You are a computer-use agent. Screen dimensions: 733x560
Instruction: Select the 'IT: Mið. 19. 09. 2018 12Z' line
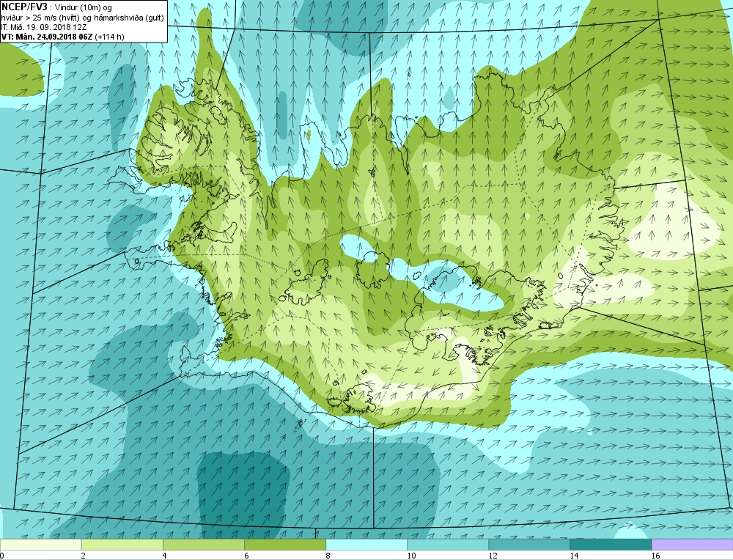[43, 26]
